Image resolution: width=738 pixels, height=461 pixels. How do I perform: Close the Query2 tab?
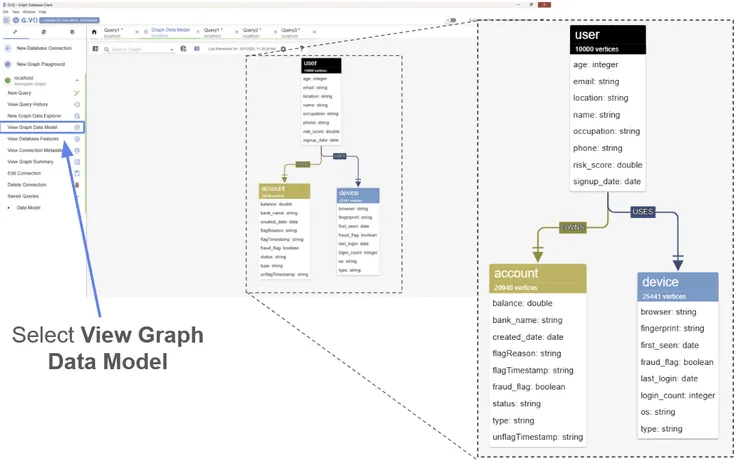pyautogui.click(x=275, y=32)
